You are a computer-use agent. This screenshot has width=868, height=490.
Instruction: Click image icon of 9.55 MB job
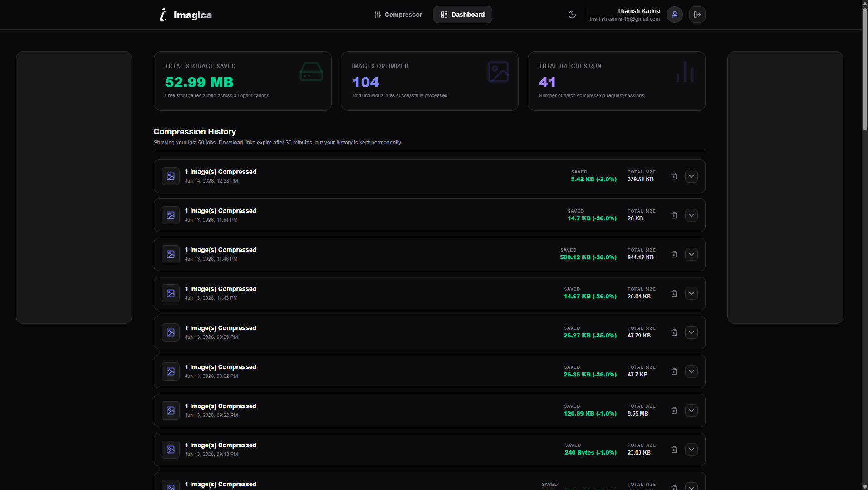coord(171,411)
